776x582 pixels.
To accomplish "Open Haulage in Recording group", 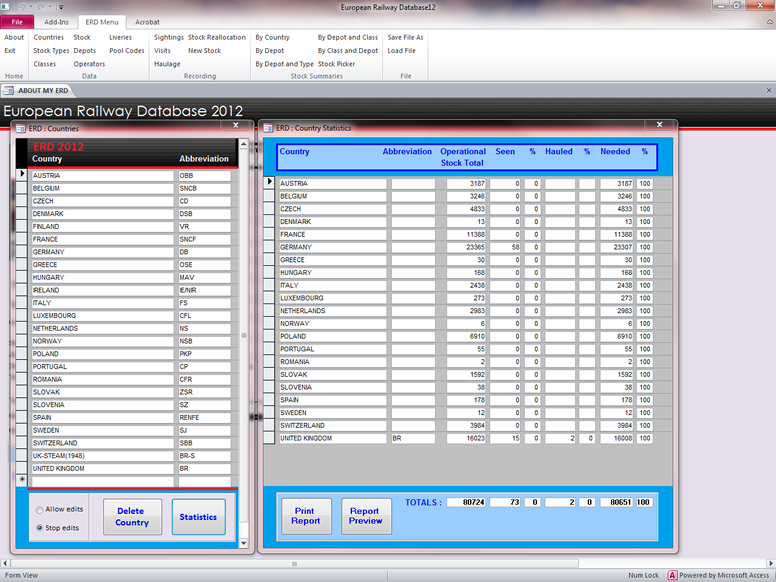I will [x=167, y=64].
